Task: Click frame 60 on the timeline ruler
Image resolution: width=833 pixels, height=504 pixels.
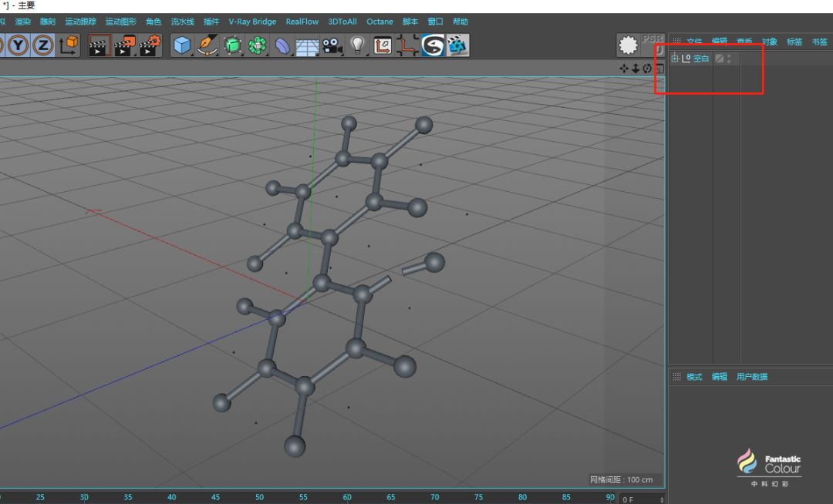Action: point(347,497)
